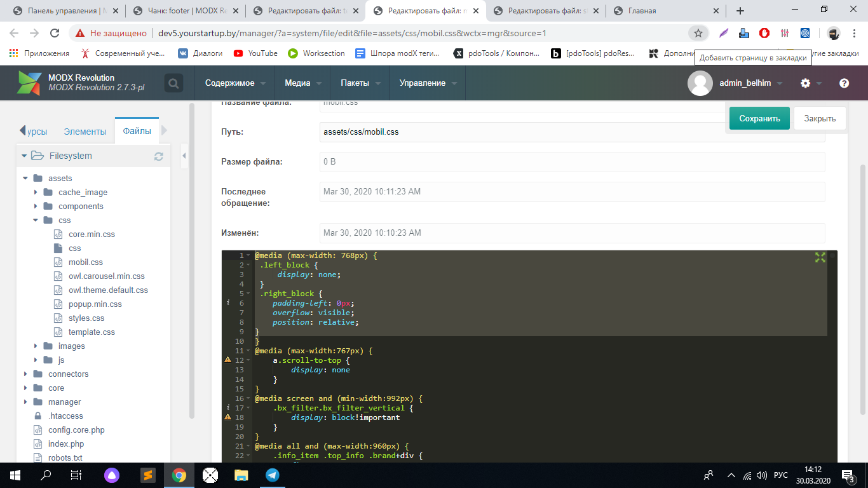This screenshot has width=868, height=488.
Task: Expand the components folder
Action: pyautogui.click(x=36, y=207)
